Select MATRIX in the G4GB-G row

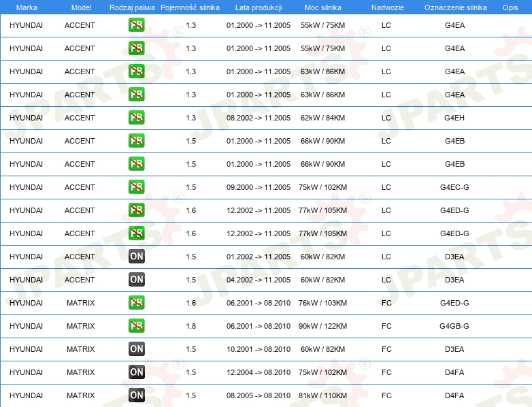point(80,326)
